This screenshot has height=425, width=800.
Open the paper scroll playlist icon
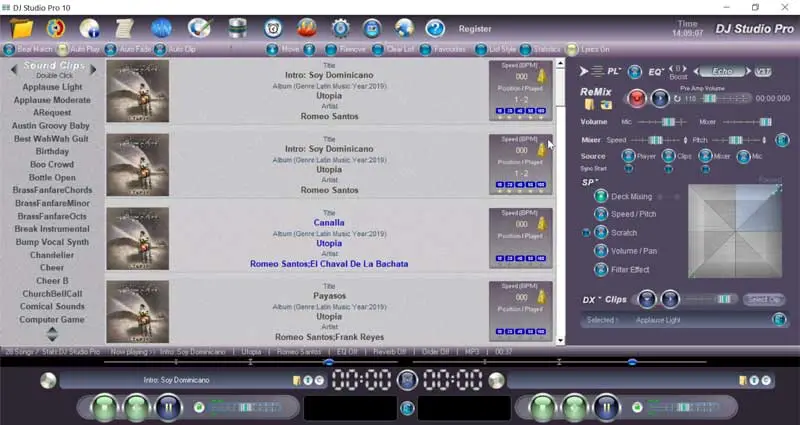[124, 29]
